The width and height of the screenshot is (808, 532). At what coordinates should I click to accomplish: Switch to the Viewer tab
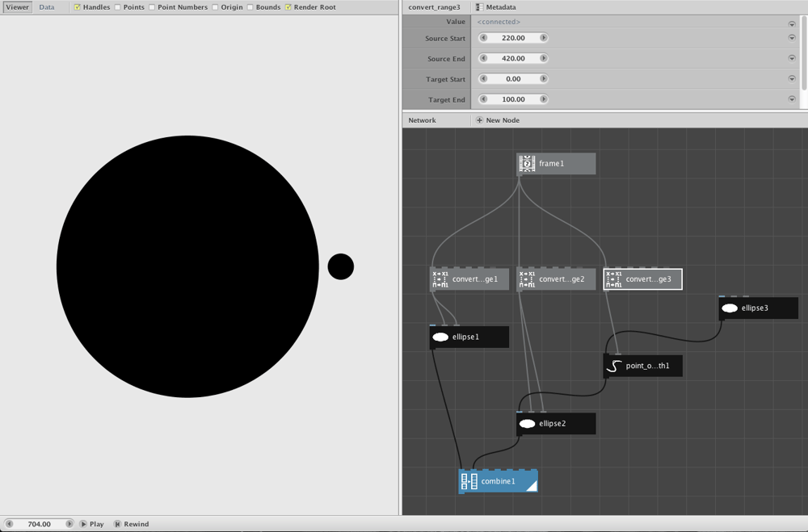pyautogui.click(x=18, y=7)
